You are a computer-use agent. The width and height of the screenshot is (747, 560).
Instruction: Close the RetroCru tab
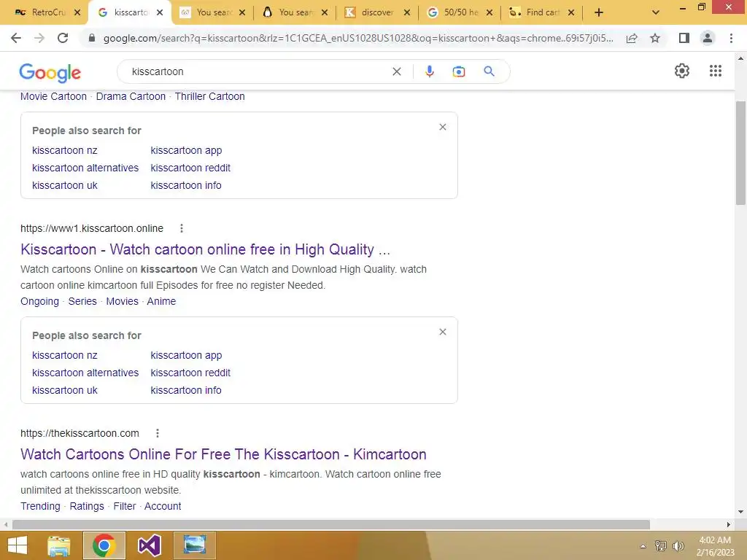click(77, 12)
